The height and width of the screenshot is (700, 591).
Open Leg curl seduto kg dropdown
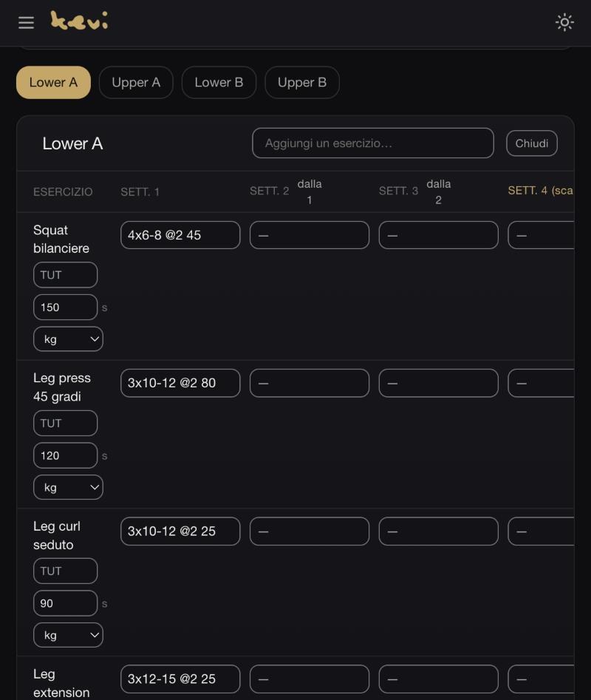[x=68, y=635]
